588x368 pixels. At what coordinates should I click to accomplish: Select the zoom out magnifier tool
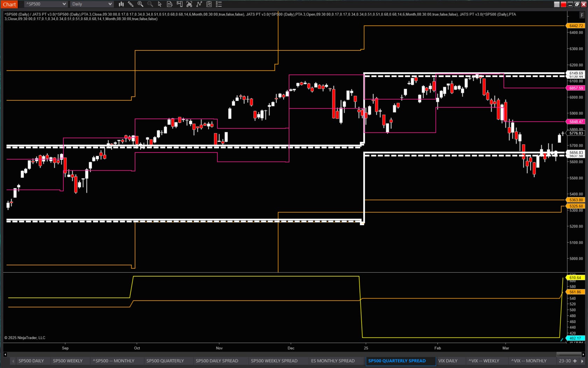pyautogui.click(x=150, y=4)
